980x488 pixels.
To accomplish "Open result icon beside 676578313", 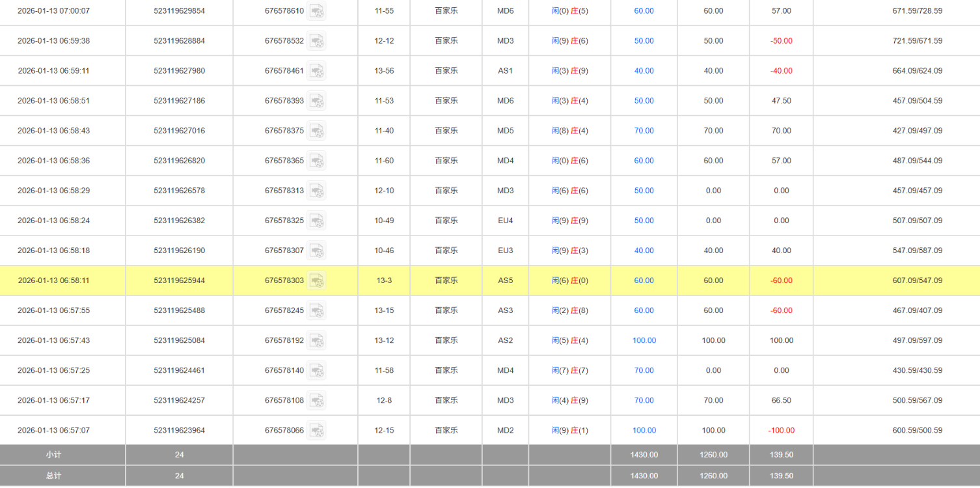I will (316, 191).
